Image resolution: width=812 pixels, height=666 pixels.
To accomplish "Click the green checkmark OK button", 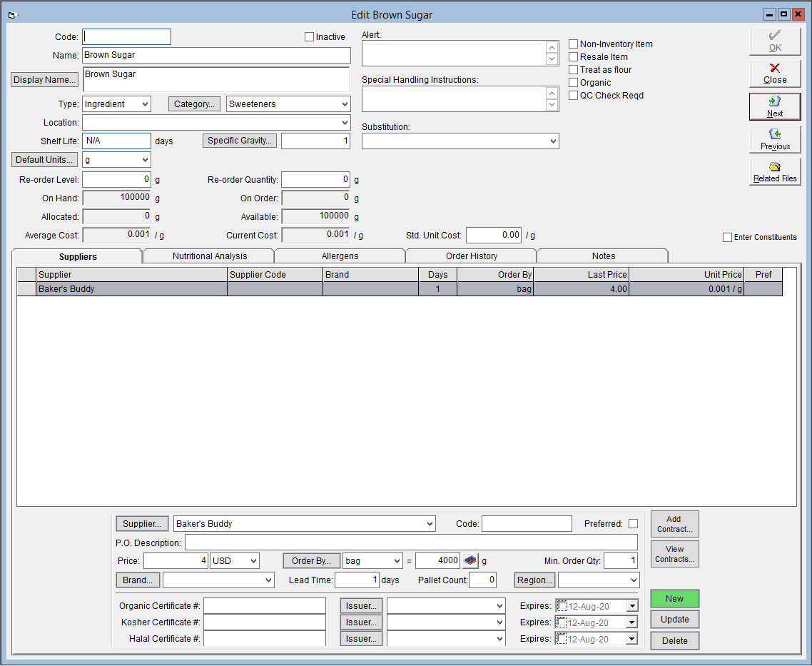I will click(775, 41).
